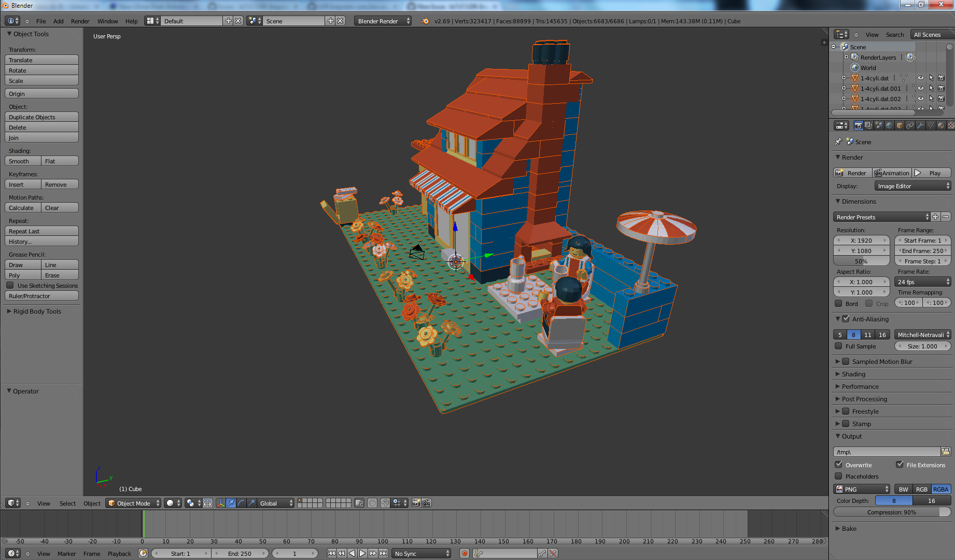Enable the Bord border checkbox
955x560 pixels.
(x=838, y=303)
